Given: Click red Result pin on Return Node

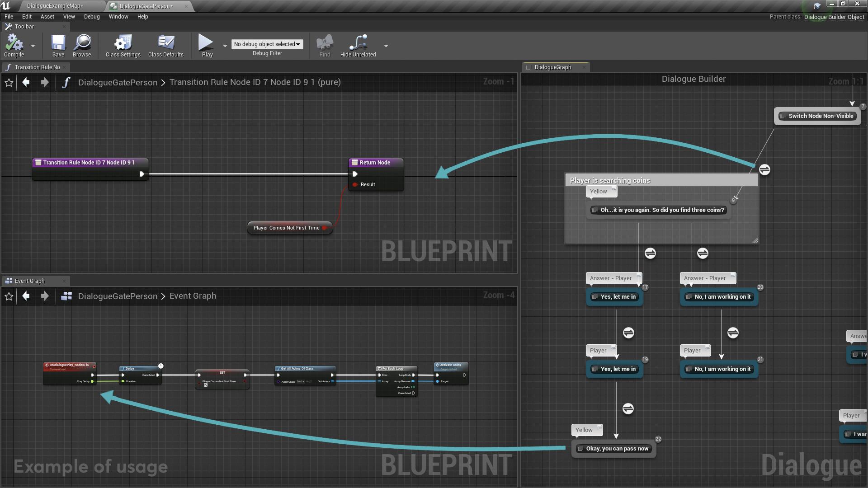Looking at the screenshot, I should 355,184.
